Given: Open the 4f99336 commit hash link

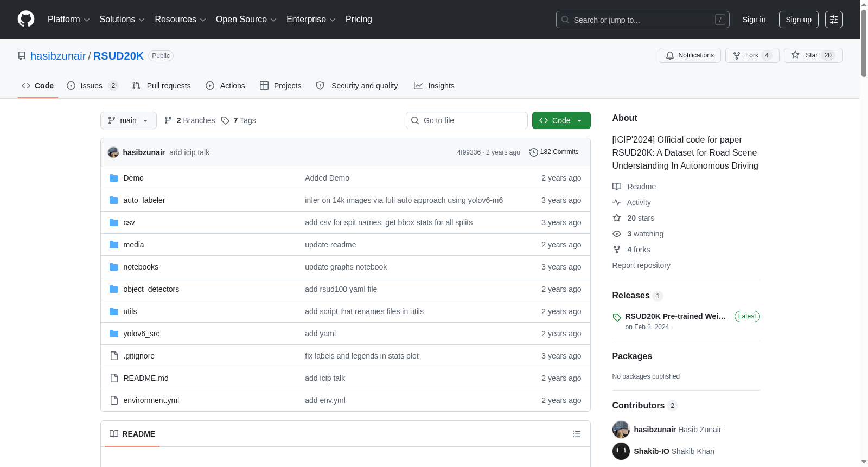Looking at the screenshot, I should 469,152.
